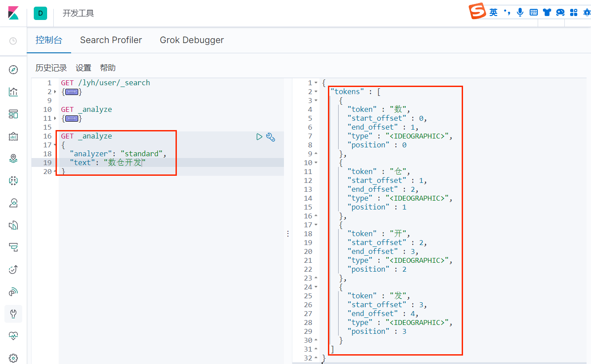Open the Dashboard sidebar icon
591x364 pixels.
(x=13, y=114)
